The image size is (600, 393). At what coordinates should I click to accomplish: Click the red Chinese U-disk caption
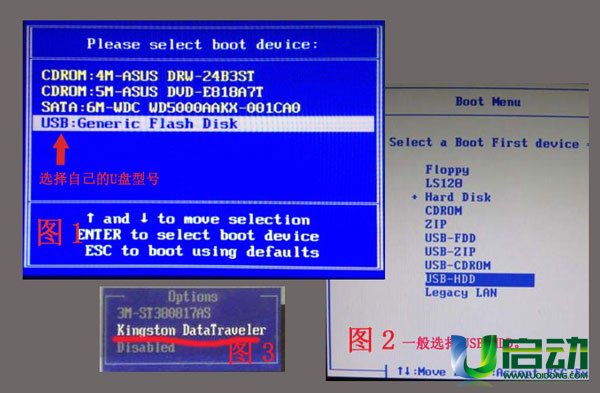[x=99, y=179]
